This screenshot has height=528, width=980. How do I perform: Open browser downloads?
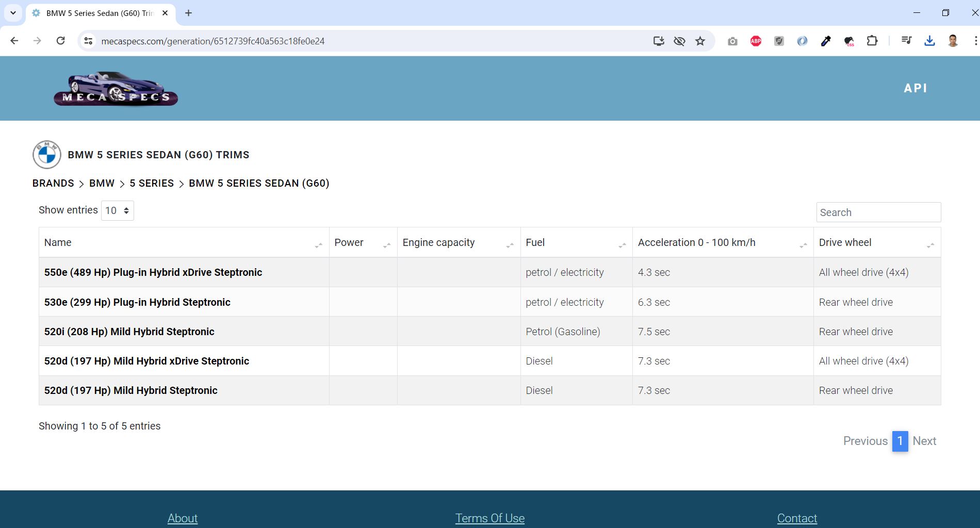click(x=929, y=41)
